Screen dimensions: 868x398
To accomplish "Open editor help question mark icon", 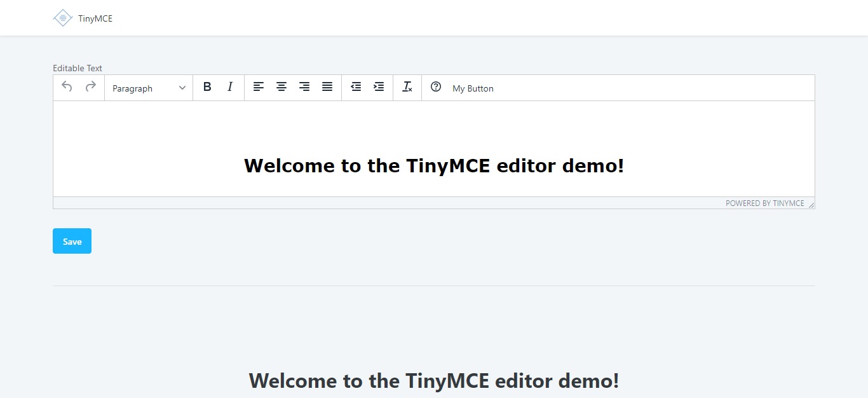I will [436, 87].
